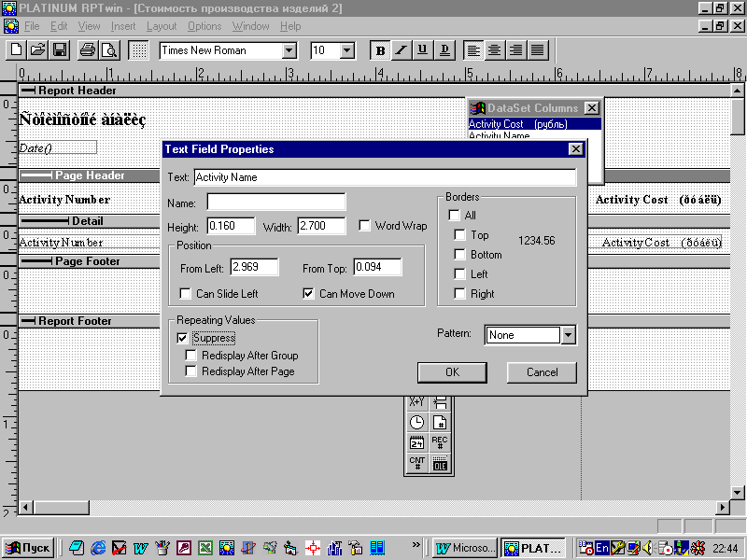
Task: Click the Save diskette icon
Action: [60, 50]
